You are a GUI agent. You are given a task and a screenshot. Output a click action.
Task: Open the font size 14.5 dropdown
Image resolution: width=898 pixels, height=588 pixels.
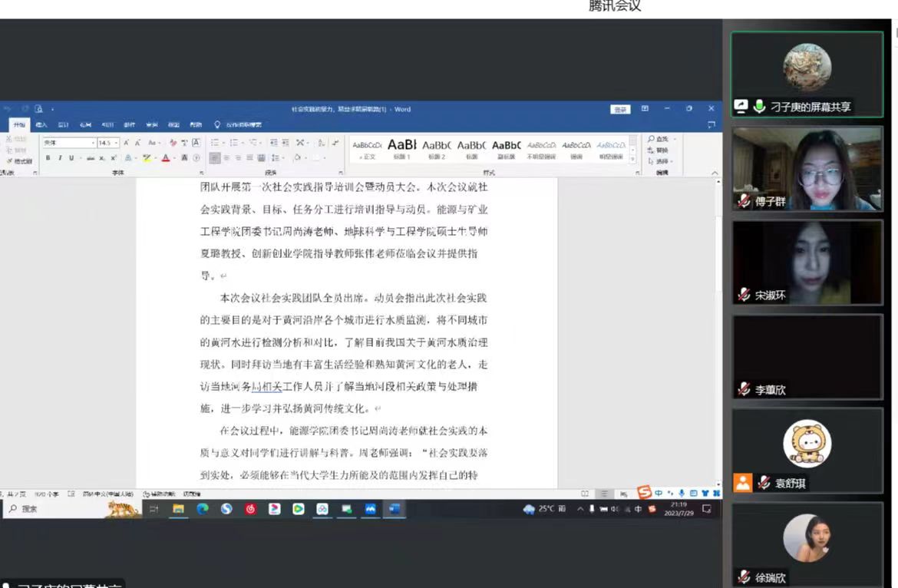116,143
